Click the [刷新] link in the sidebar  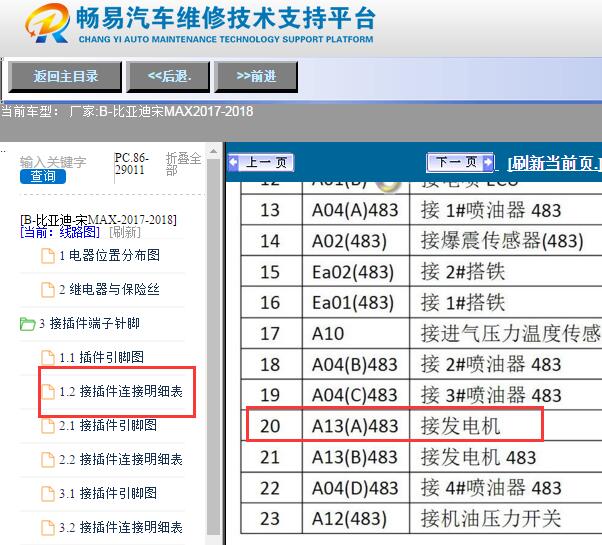[x=125, y=232]
